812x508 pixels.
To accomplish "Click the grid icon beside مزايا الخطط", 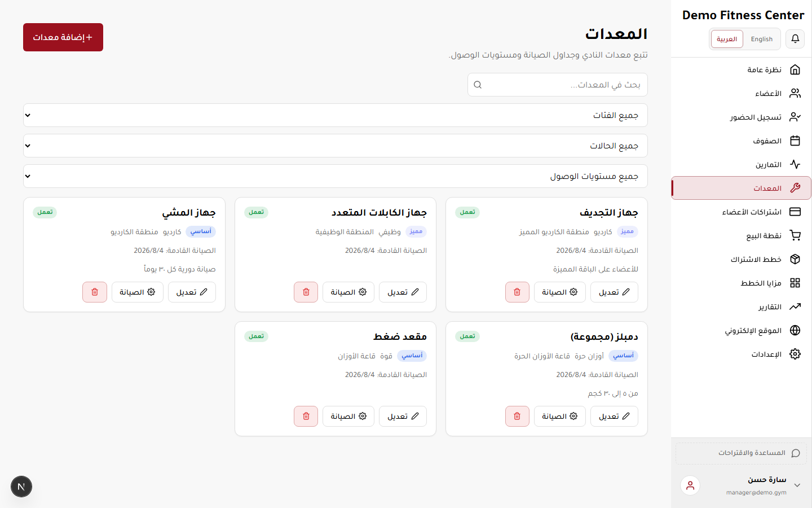I will (795, 283).
